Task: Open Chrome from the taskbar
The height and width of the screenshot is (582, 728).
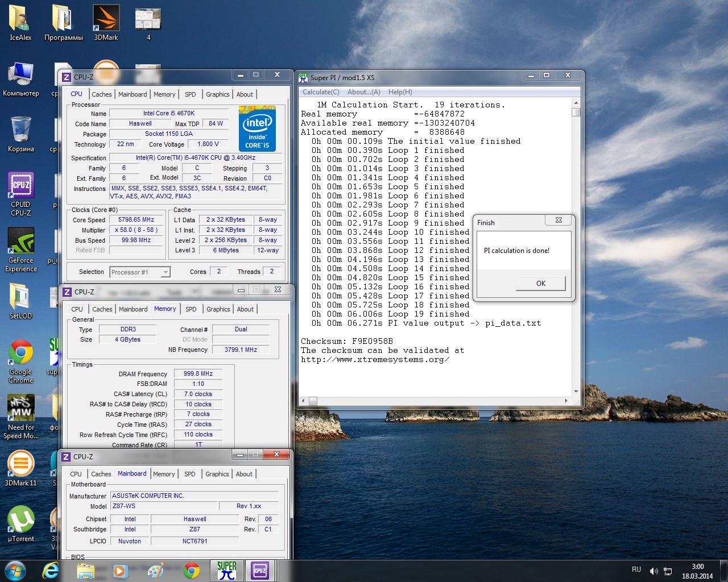Action: pyautogui.click(x=192, y=571)
